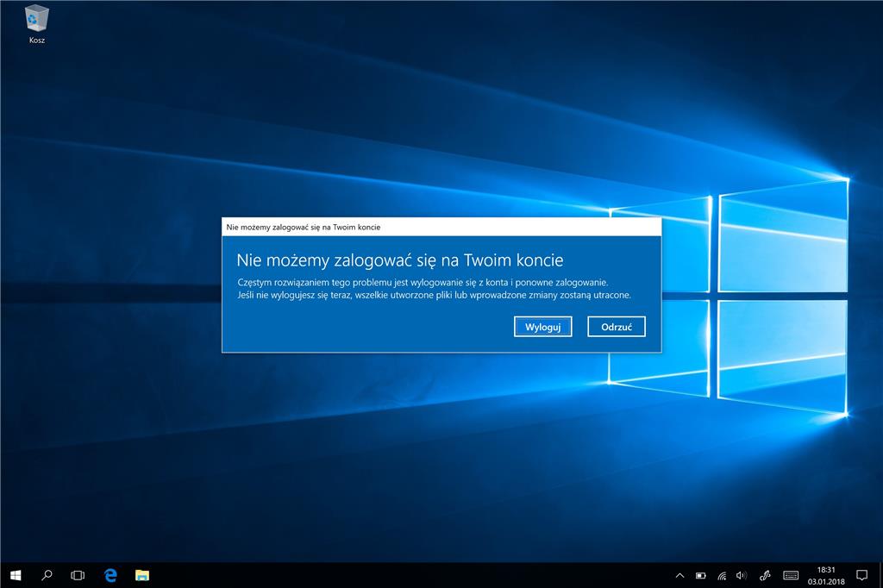
Task: Click the dialog title bar text
Action: 304,227
